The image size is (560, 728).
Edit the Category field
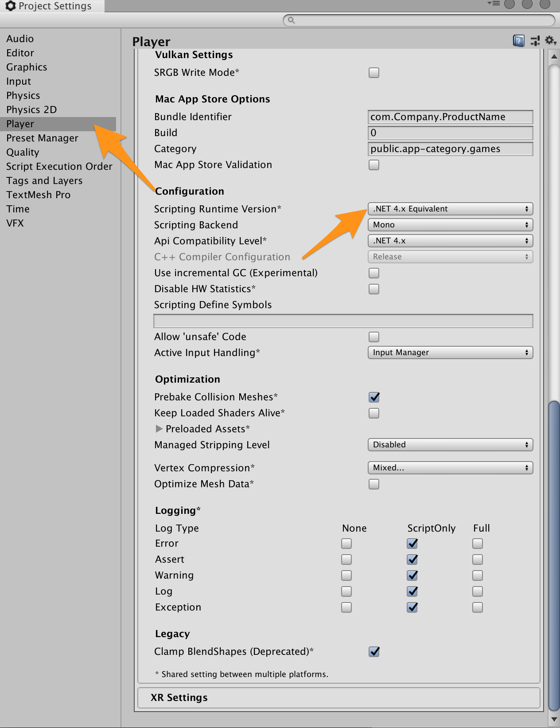pos(450,149)
